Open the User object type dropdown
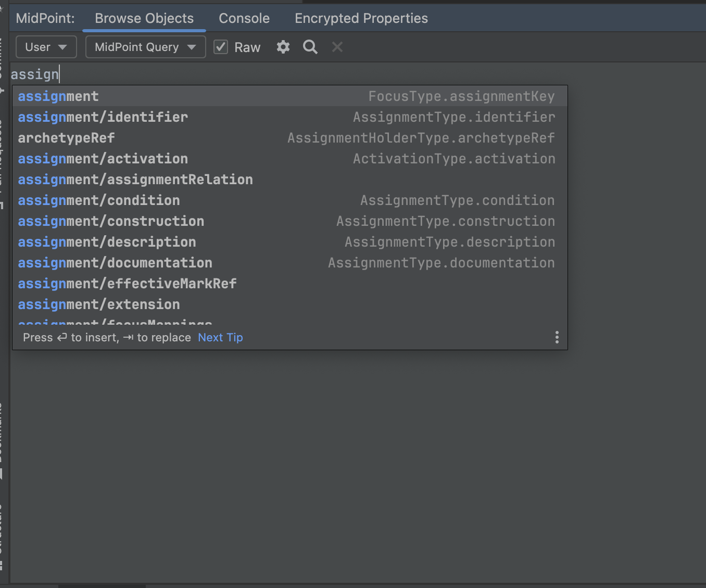Screen dimensions: 706x588 (46, 47)
